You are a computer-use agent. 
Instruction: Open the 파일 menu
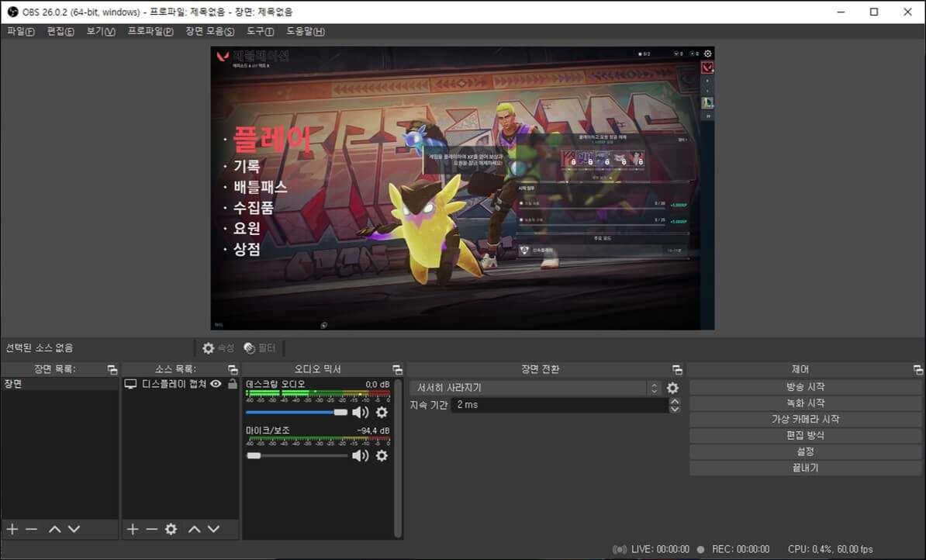click(x=21, y=31)
